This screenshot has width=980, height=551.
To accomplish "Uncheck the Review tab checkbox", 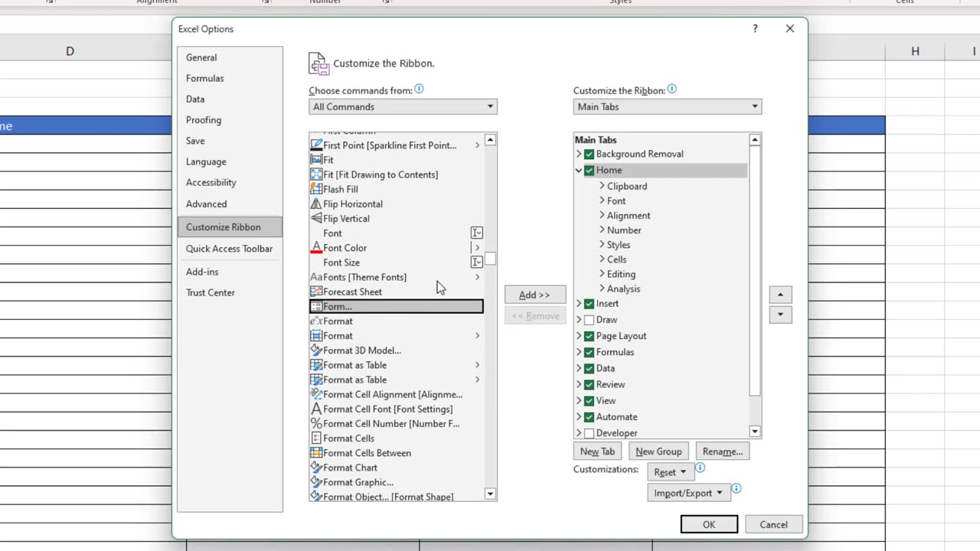I will point(589,384).
